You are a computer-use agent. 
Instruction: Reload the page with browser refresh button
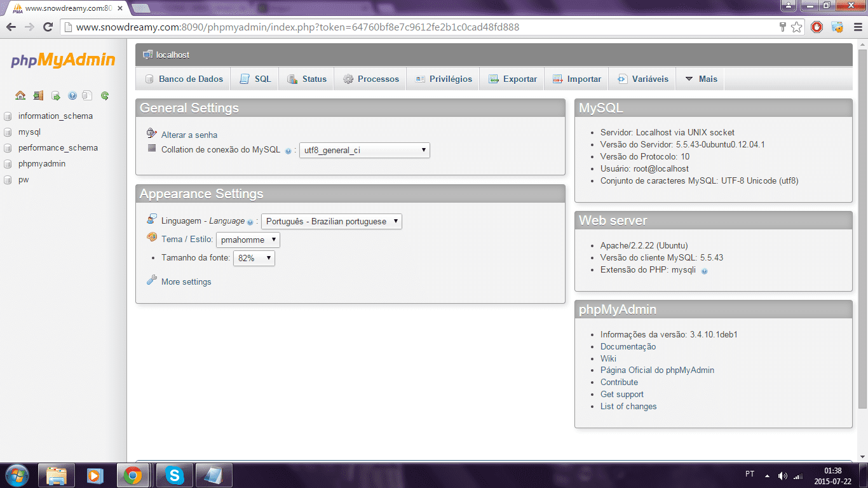click(x=48, y=27)
